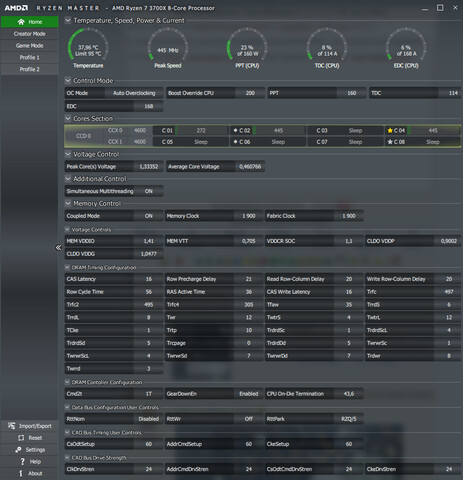Screen dimensions: 463x480
Task: Collapse the Voltage Controls subsection
Action: tap(67, 230)
